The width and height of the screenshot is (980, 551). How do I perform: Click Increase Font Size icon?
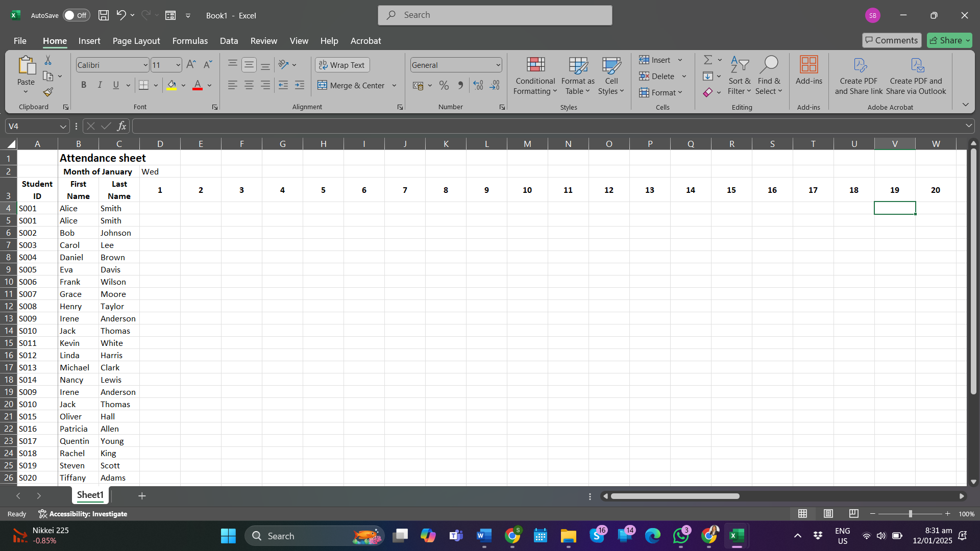tap(191, 65)
